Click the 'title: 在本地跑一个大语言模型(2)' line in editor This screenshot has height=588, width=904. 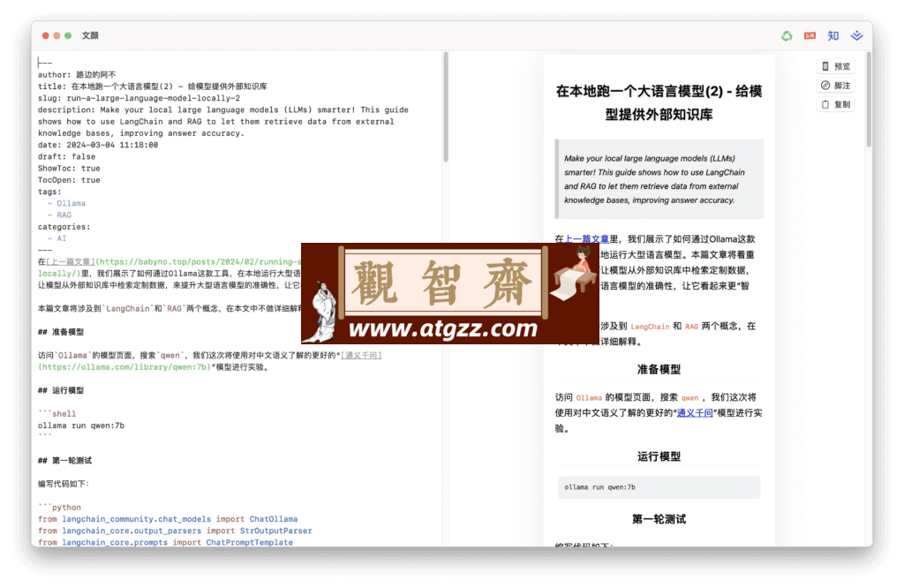(152, 87)
